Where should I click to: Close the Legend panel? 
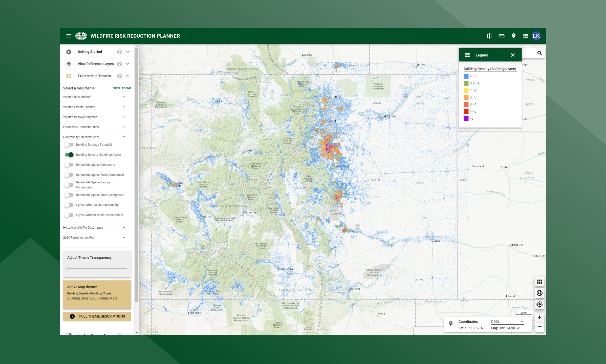coord(513,55)
